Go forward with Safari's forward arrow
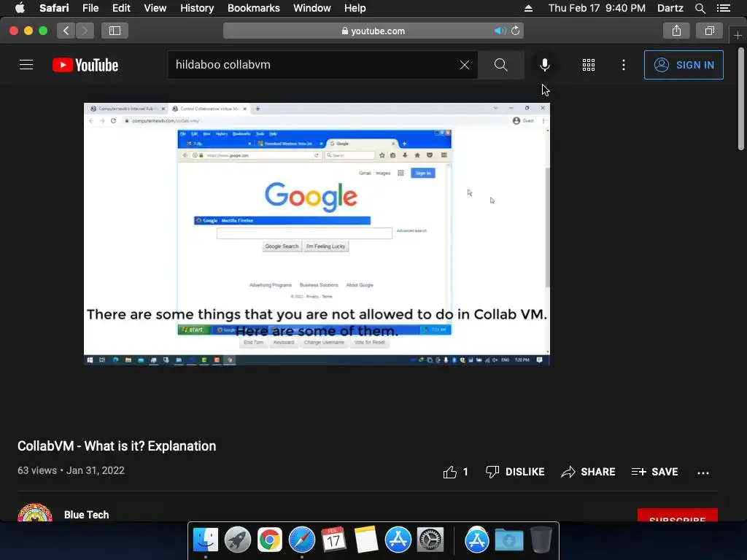The height and width of the screenshot is (560, 747). (85, 31)
